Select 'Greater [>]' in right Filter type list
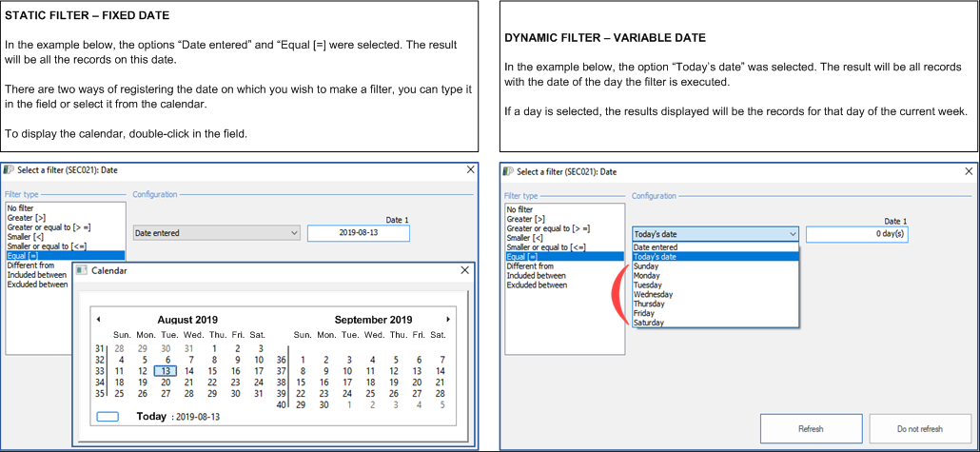Viewport: 980px width, 452px height. click(x=525, y=219)
